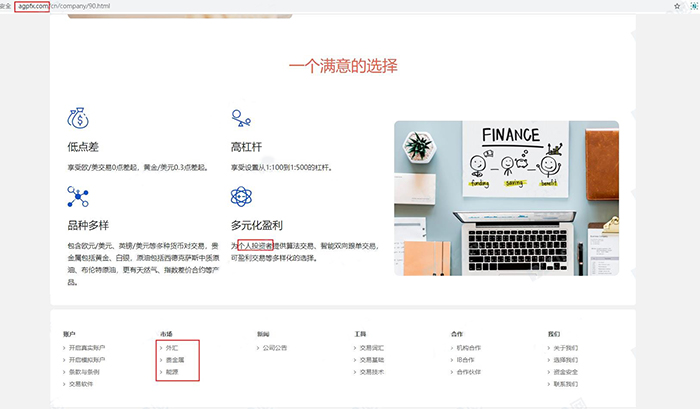Click the 多元化盈利 atom icon
This screenshot has width=700, height=409.
[241, 196]
